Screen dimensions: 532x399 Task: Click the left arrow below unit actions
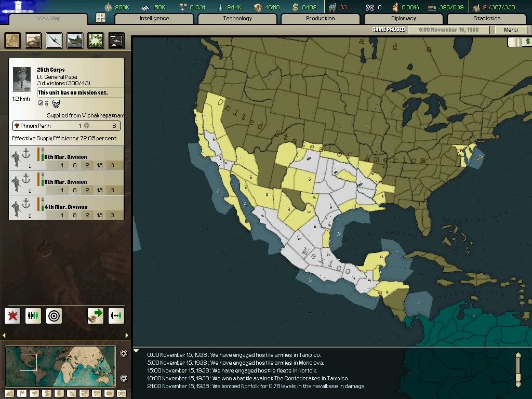coord(4,335)
